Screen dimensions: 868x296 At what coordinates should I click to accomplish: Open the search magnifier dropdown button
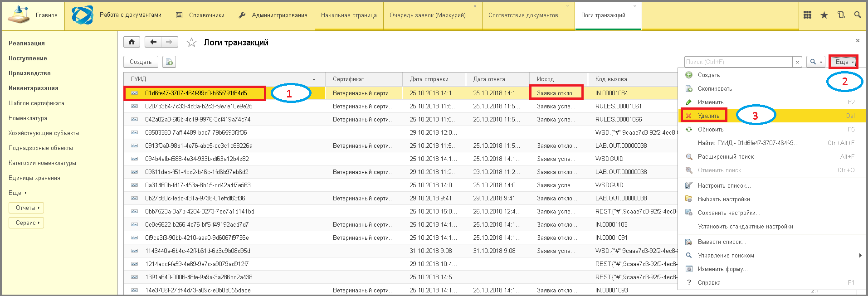click(x=815, y=62)
